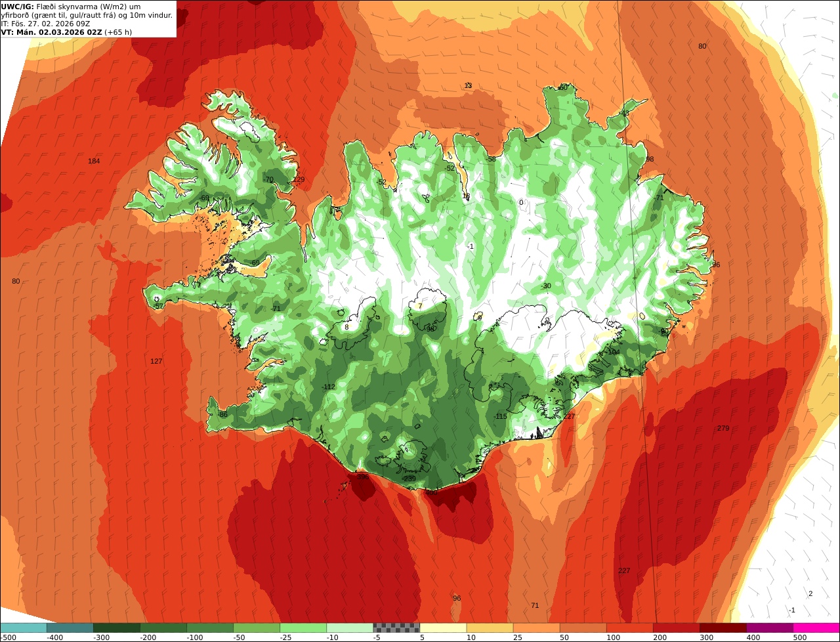The width and height of the screenshot is (840, 642).
Task: Click the '279' flux value over the sea
Action: click(723, 429)
